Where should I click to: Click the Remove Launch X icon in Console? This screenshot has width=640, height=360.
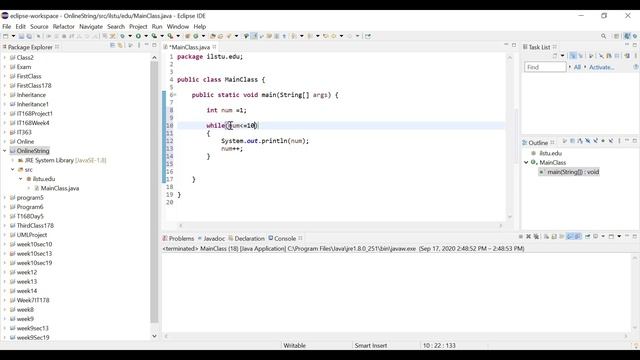pos(529,236)
